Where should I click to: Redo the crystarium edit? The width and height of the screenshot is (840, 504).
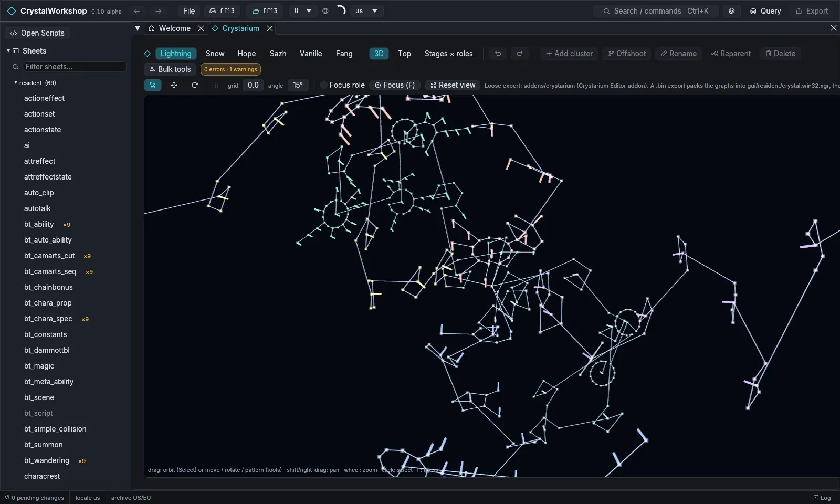pyautogui.click(x=519, y=54)
